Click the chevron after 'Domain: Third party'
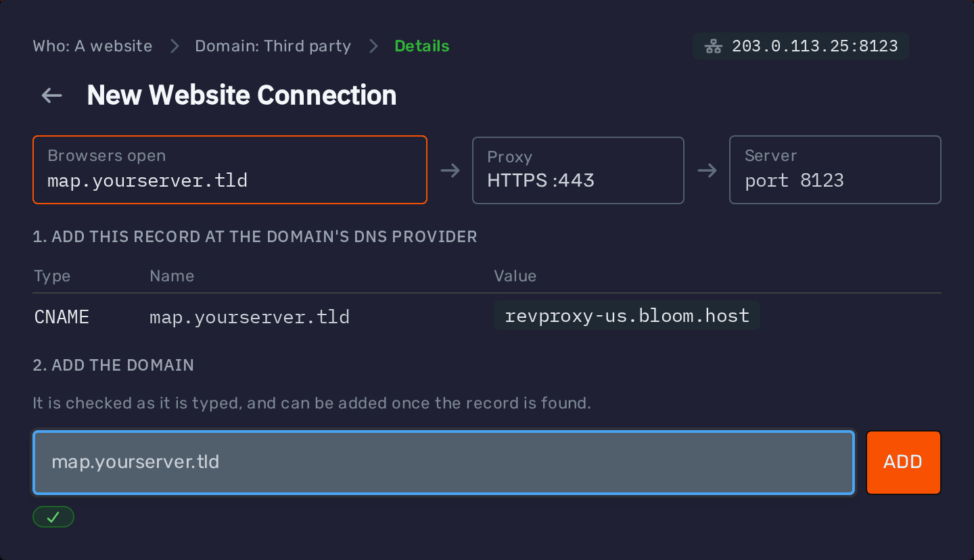Viewport: 974px width, 560px height. (373, 46)
